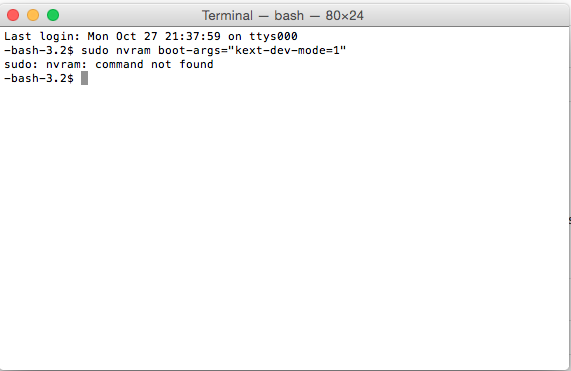Click the time '21:37:59' in login line
This screenshot has width=571, height=371.
pyautogui.click(x=193, y=36)
